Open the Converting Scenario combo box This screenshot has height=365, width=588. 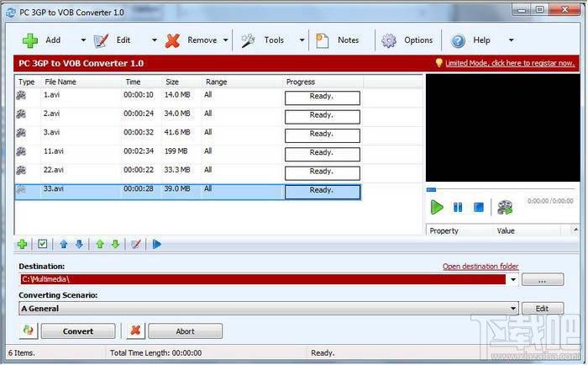[x=269, y=309]
